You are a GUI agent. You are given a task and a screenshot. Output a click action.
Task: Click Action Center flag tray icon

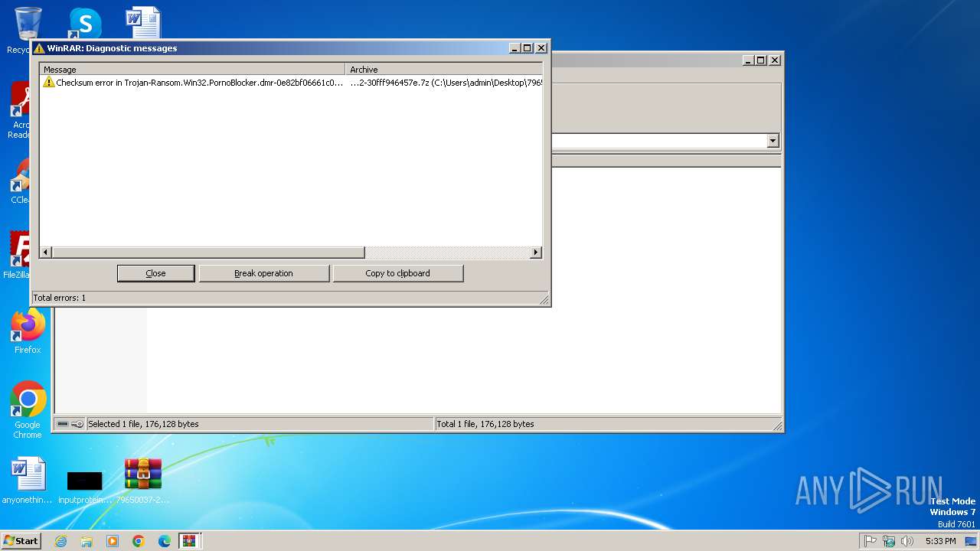[x=871, y=541]
